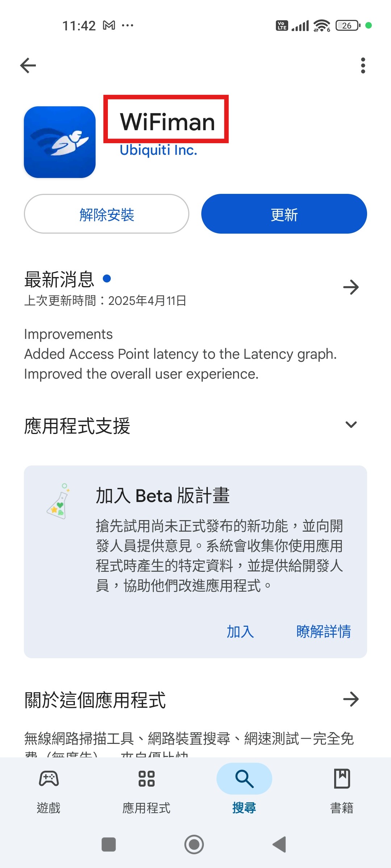Tap the back arrow icon
This screenshot has height=868, width=391.
click(28, 65)
